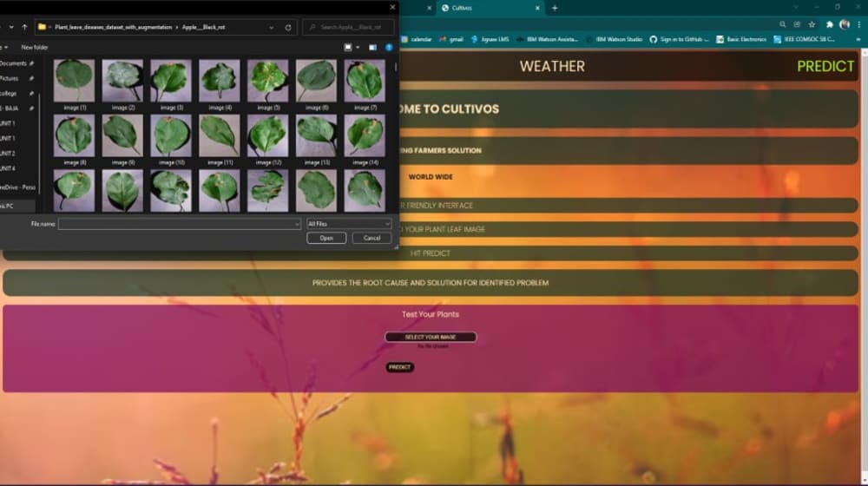Open a new browser tab

[554, 8]
